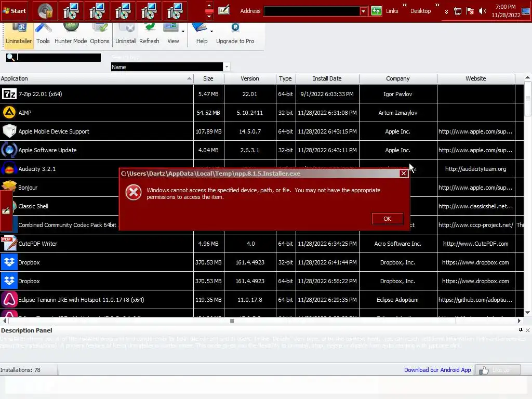The width and height of the screenshot is (532, 399).
Task: Click Artem Izmaylov company cell
Action: click(397, 113)
